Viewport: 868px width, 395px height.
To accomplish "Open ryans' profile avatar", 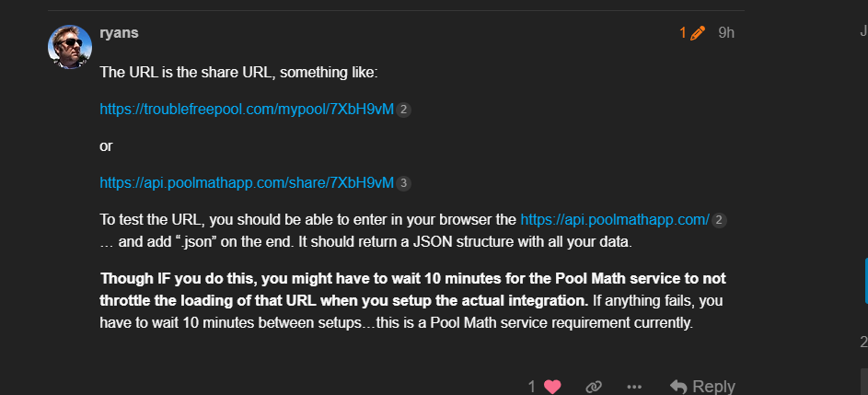I will (70, 47).
